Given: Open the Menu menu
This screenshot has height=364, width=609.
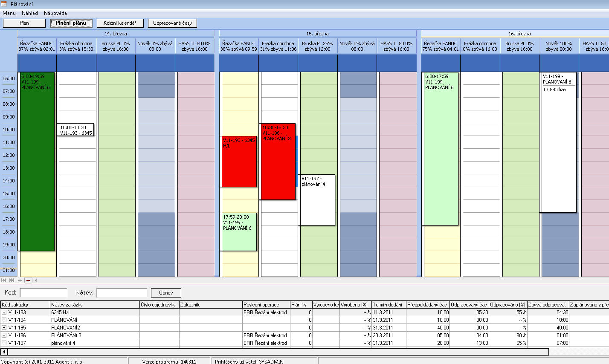Looking at the screenshot, I should click(9, 13).
